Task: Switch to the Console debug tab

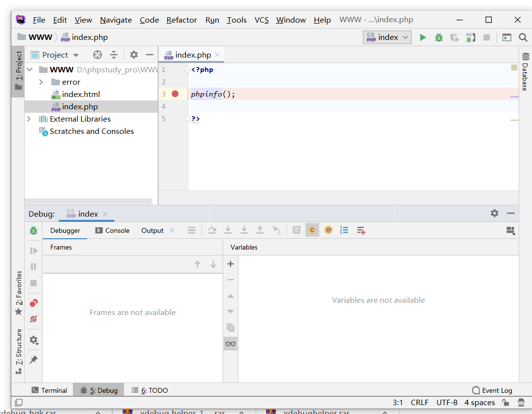Action: click(x=113, y=230)
